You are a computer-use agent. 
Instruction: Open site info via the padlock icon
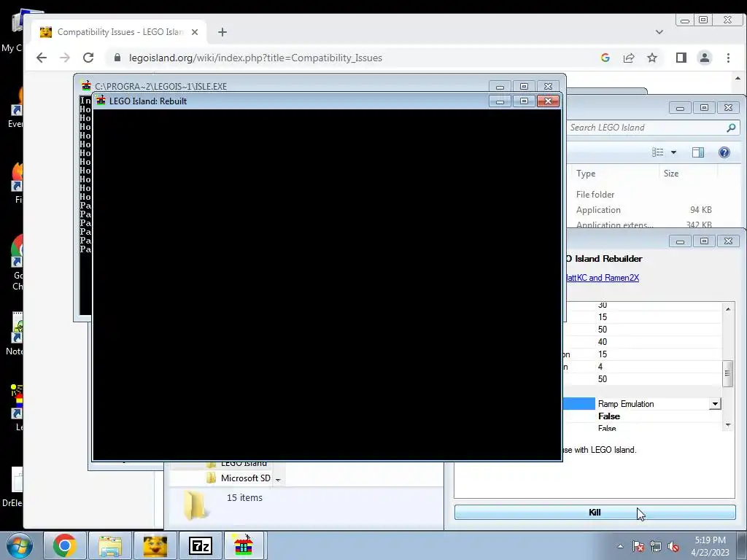point(117,58)
